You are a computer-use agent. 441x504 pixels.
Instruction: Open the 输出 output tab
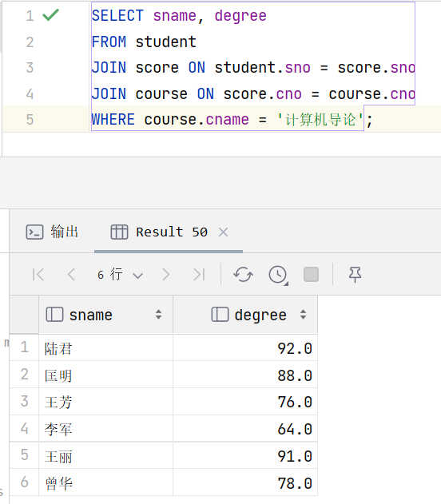click(52, 232)
